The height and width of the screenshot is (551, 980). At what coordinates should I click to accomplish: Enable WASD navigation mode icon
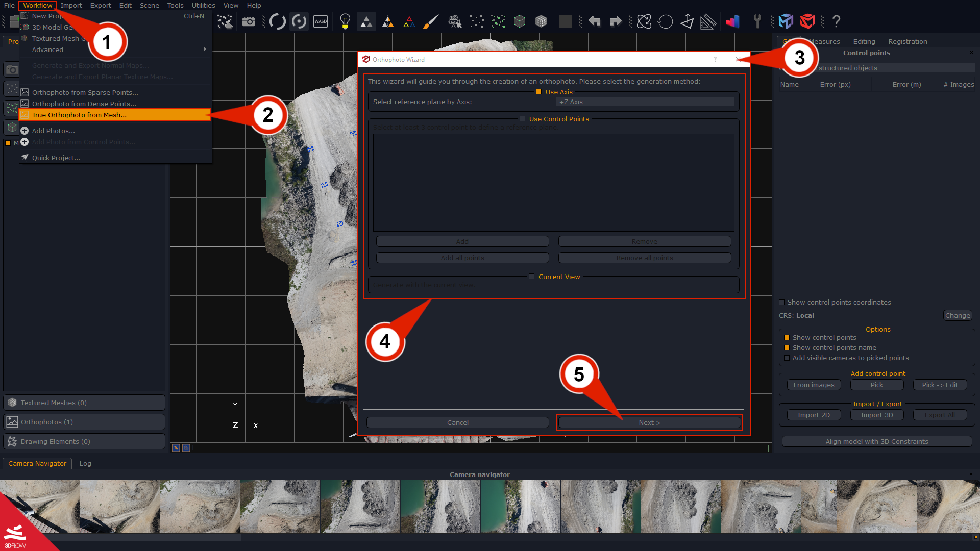[321, 21]
